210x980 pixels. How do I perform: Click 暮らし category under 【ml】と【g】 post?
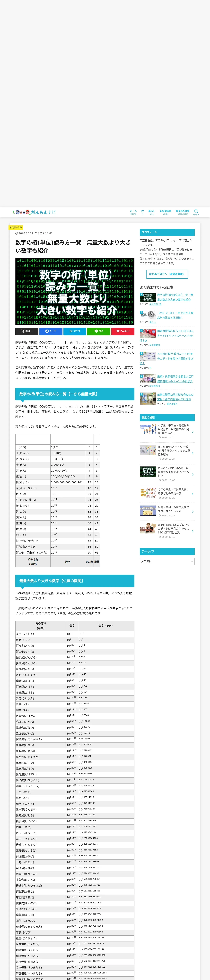click(x=152, y=322)
